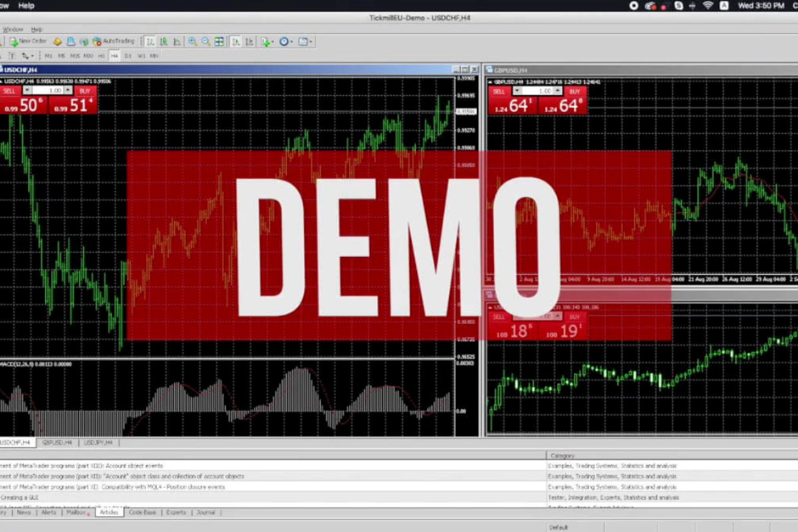Click BUY on the GBPUSD chart
Image resolution: width=798 pixels, height=532 pixels.
(575, 92)
